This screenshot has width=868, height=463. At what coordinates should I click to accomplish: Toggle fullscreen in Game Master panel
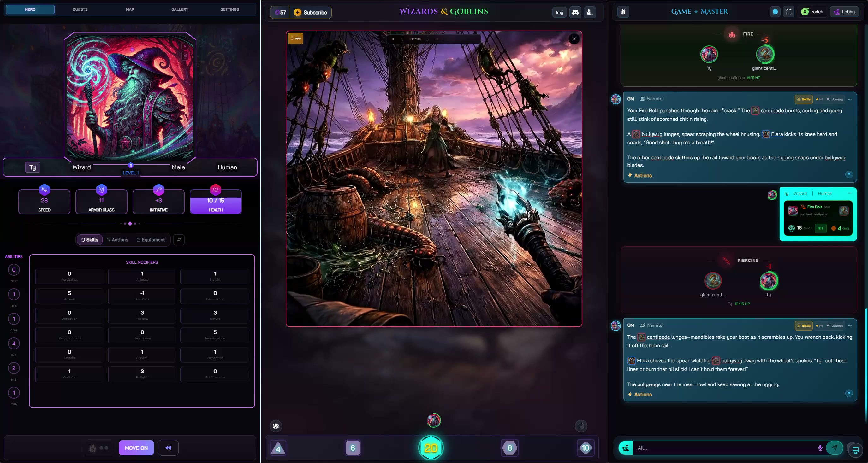pyautogui.click(x=788, y=12)
